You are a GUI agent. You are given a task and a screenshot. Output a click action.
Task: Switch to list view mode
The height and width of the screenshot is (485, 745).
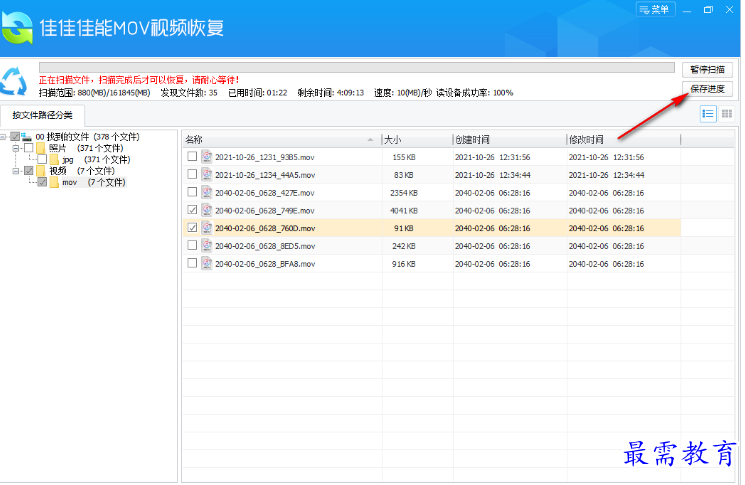tap(708, 114)
